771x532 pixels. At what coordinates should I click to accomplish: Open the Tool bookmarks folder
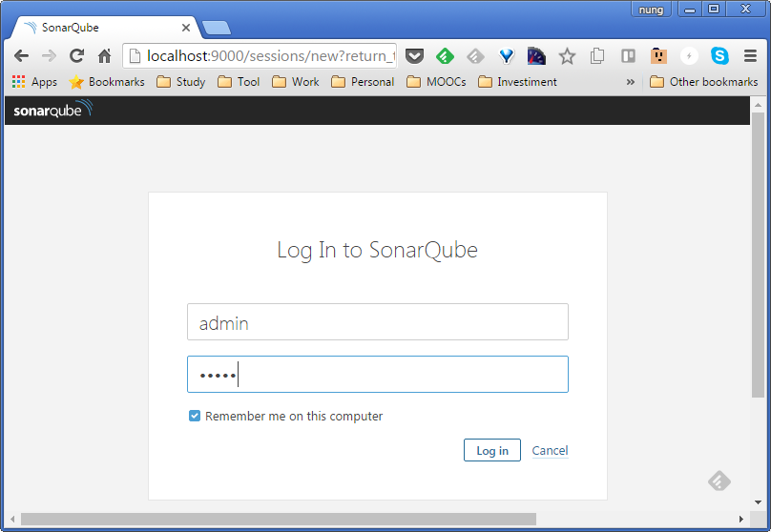(239, 82)
